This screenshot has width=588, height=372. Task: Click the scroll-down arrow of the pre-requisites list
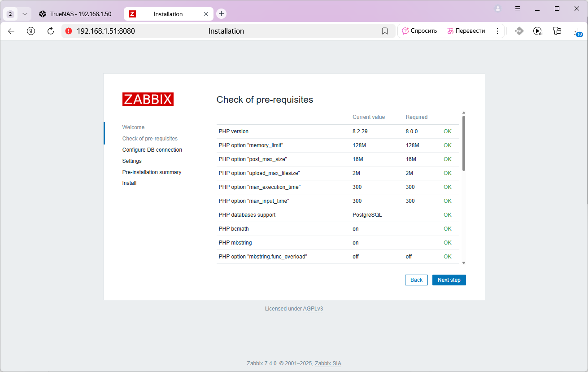pos(464,263)
